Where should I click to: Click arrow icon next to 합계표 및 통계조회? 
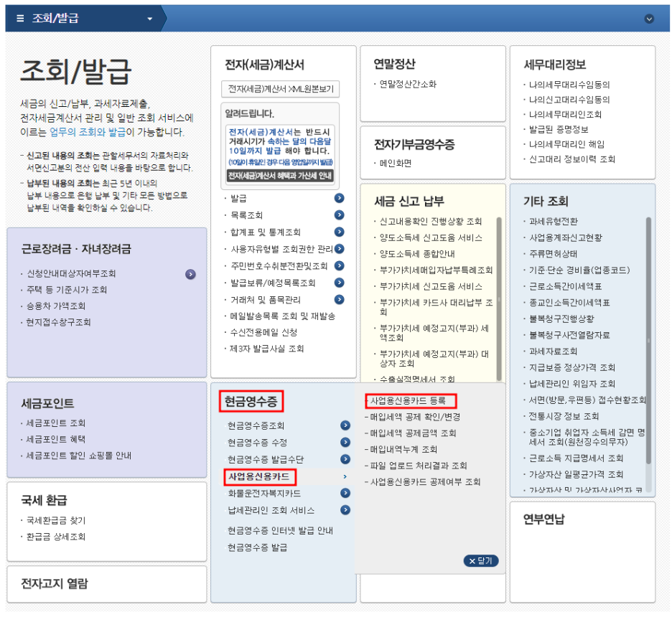click(339, 232)
